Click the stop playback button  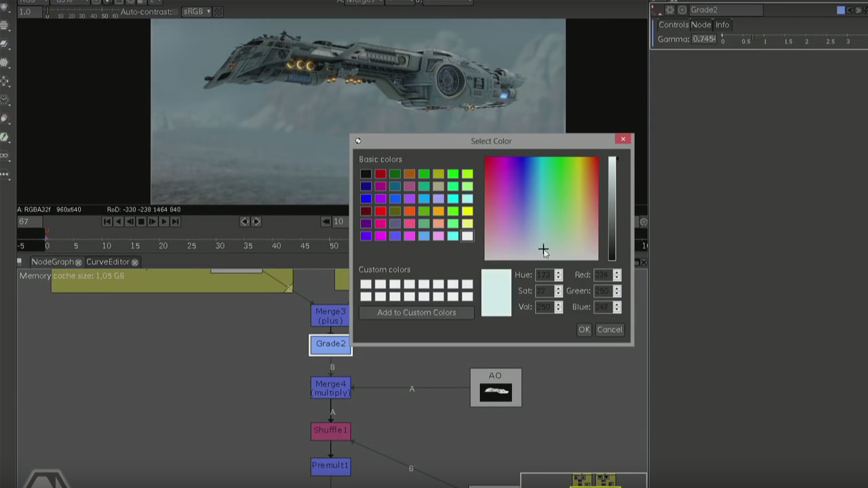point(141,222)
